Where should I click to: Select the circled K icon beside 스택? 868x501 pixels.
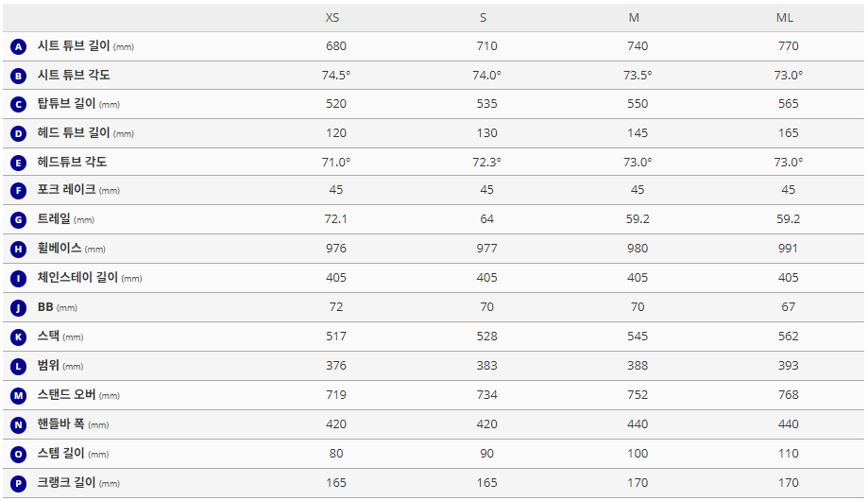[x=19, y=337]
